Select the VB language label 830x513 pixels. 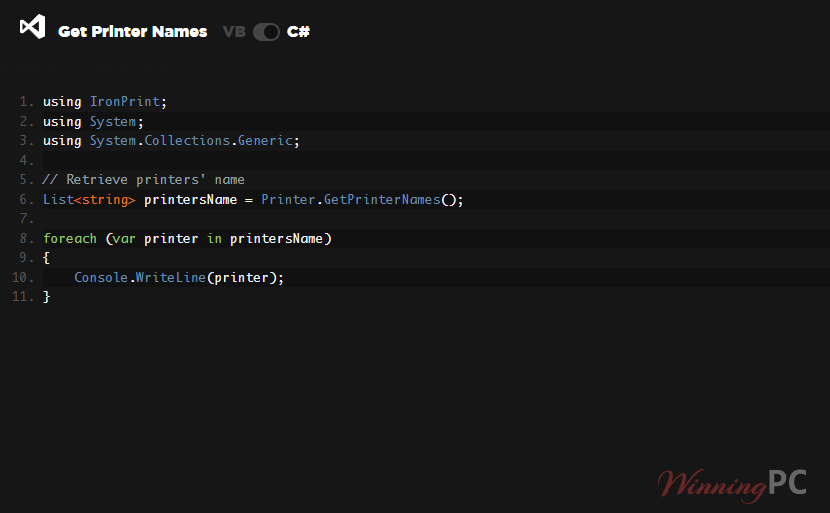pyautogui.click(x=234, y=32)
